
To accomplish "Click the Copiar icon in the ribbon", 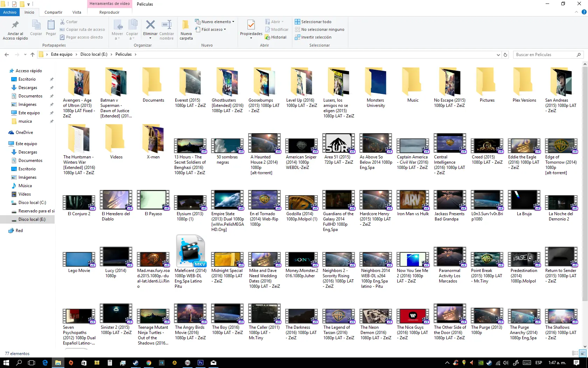I will click(x=36, y=28).
